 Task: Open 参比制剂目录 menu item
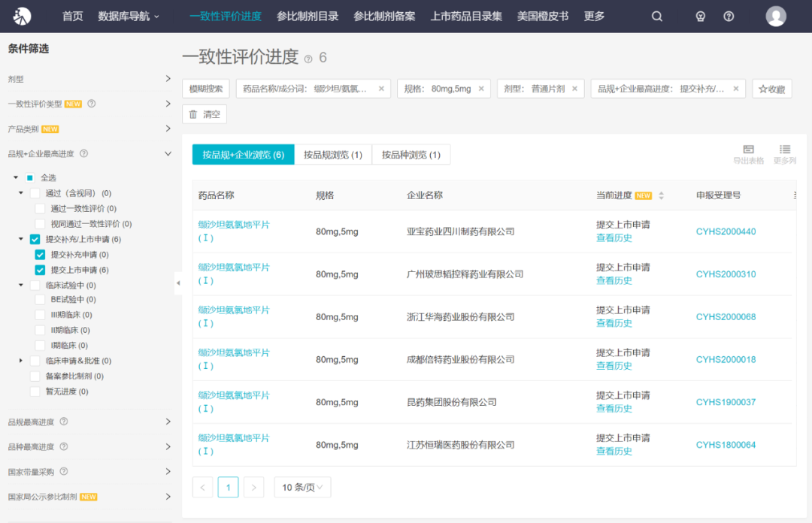308,17
